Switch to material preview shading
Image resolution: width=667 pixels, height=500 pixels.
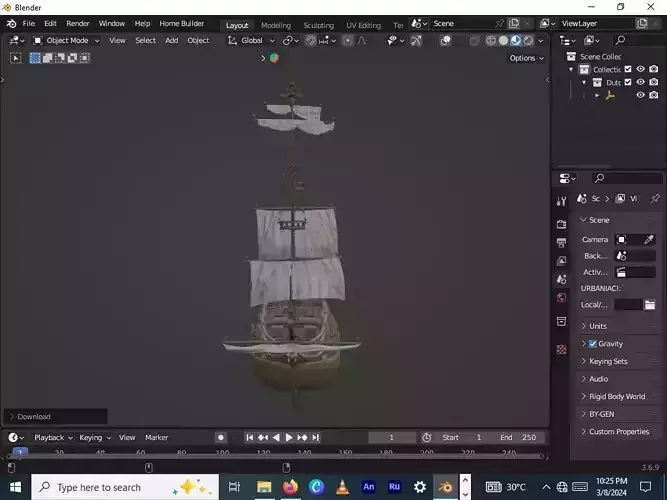pyautogui.click(x=516, y=40)
